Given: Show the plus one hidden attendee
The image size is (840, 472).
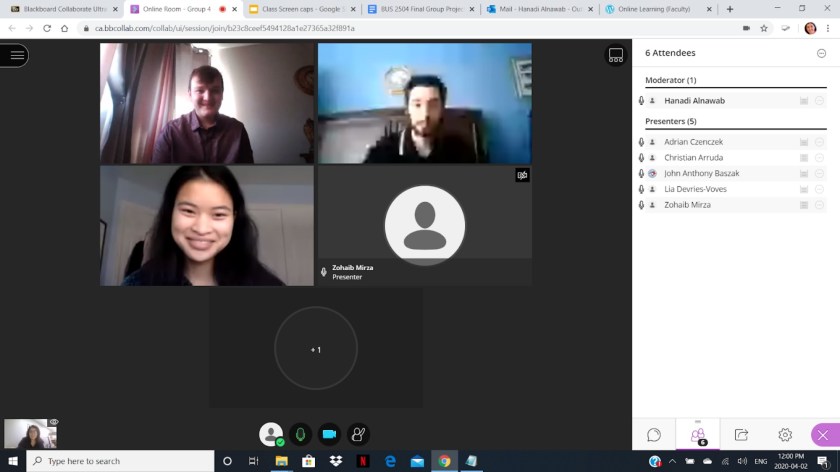Looking at the screenshot, I should (x=315, y=349).
